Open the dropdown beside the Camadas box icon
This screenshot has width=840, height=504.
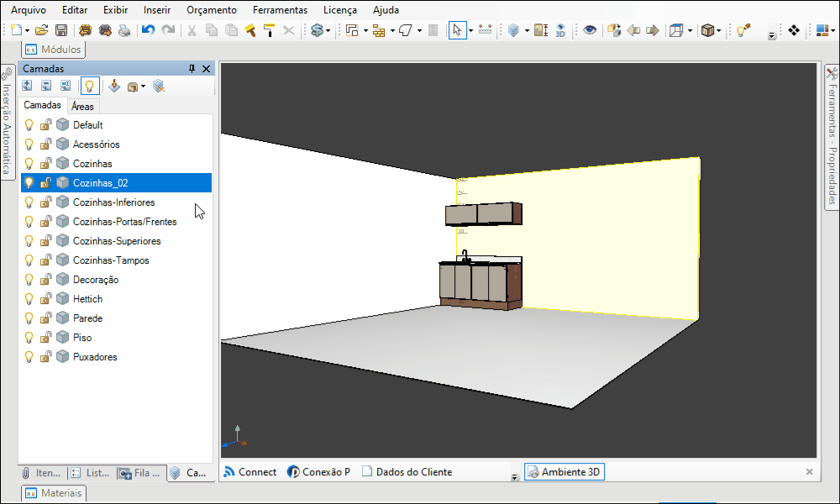(143, 87)
